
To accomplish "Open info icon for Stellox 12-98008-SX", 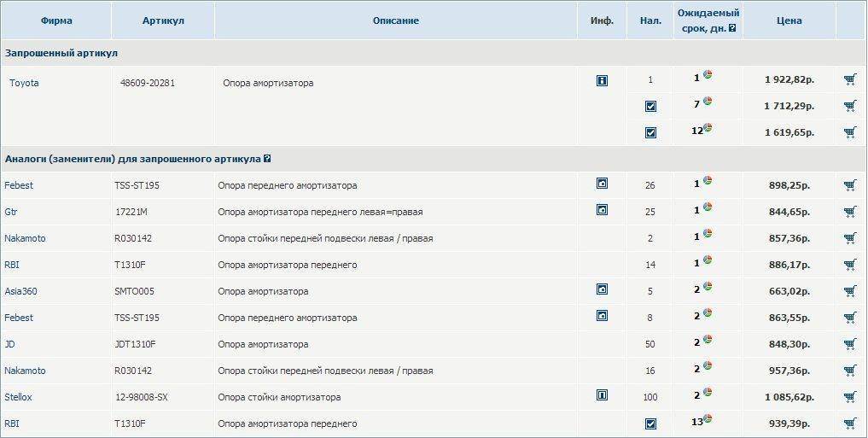I will (602, 395).
